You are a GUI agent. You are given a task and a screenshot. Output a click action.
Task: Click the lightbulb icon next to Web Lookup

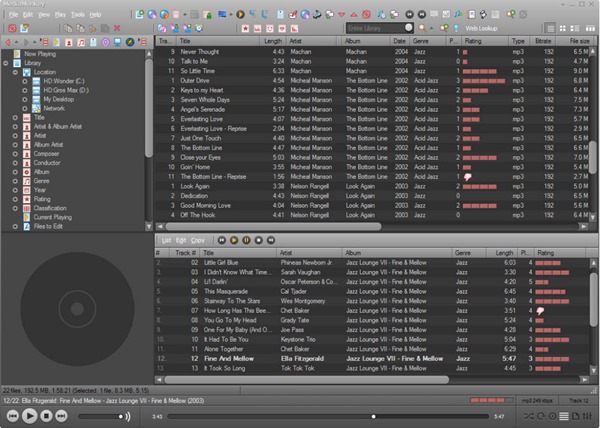click(x=456, y=28)
